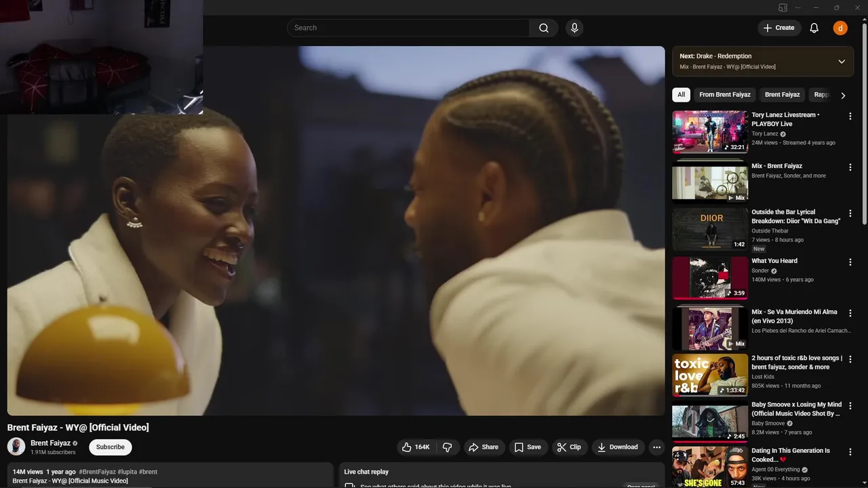Dislike the video
Screen dimensions: 868x488
pyautogui.click(x=448, y=447)
